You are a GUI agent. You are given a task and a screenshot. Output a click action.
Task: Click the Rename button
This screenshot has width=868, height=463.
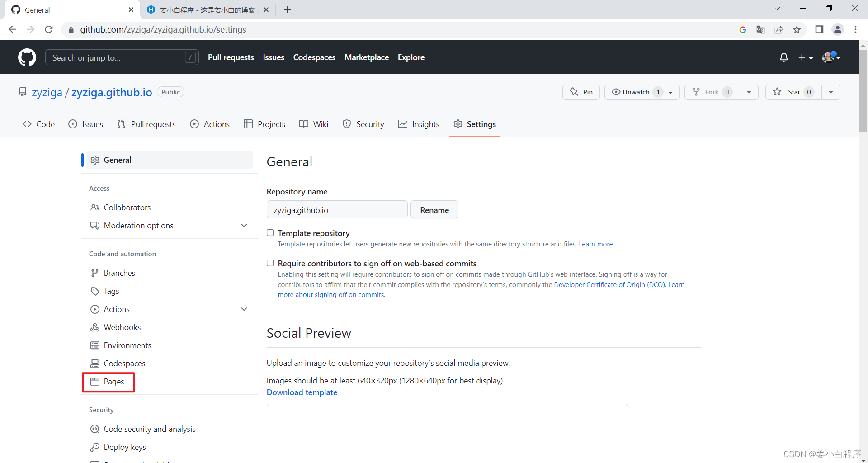pyautogui.click(x=434, y=209)
